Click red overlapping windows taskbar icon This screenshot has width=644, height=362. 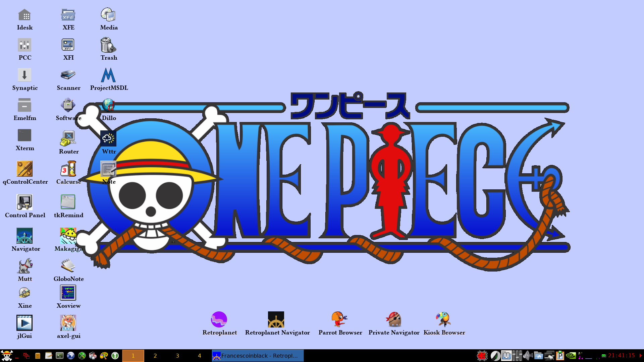(x=26, y=356)
